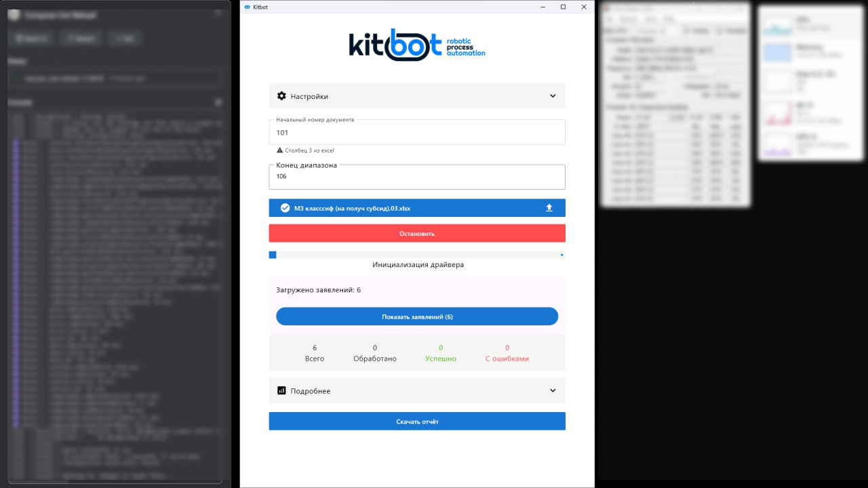Viewport: 868px width, 488px height.
Task: Click the red С ошибками counter
Action: (x=507, y=353)
